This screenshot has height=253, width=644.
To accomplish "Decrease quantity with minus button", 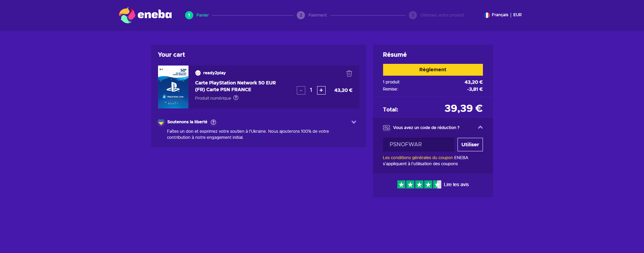I will [301, 91].
